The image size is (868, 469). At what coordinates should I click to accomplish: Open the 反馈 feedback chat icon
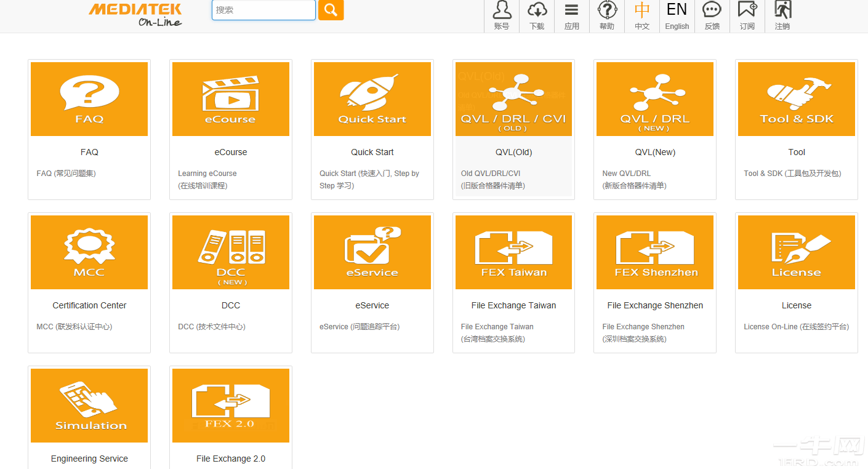[712, 16]
